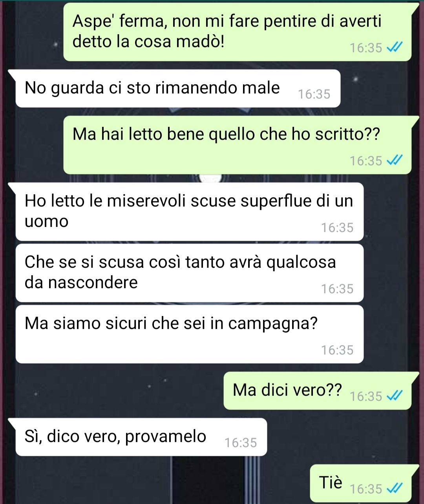Tap the timestamp of "No guarda ci sto" message
Image resolution: width=424 pixels, height=504 pixels.
coord(314,94)
